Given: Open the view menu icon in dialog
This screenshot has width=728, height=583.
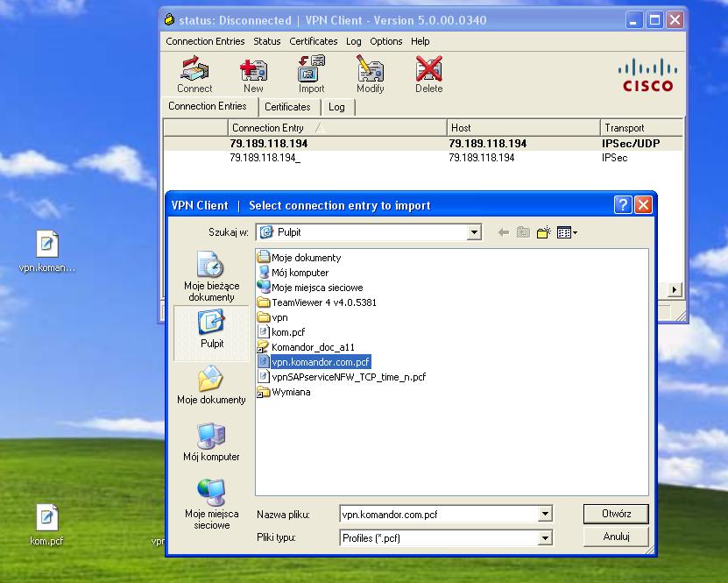Looking at the screenshot, I should click(x=567, y=232).
